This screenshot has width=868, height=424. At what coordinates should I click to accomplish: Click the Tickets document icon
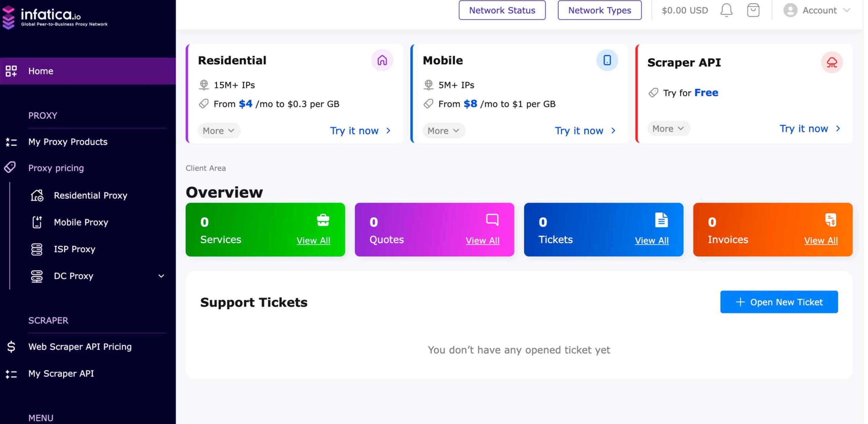point(661,220)
